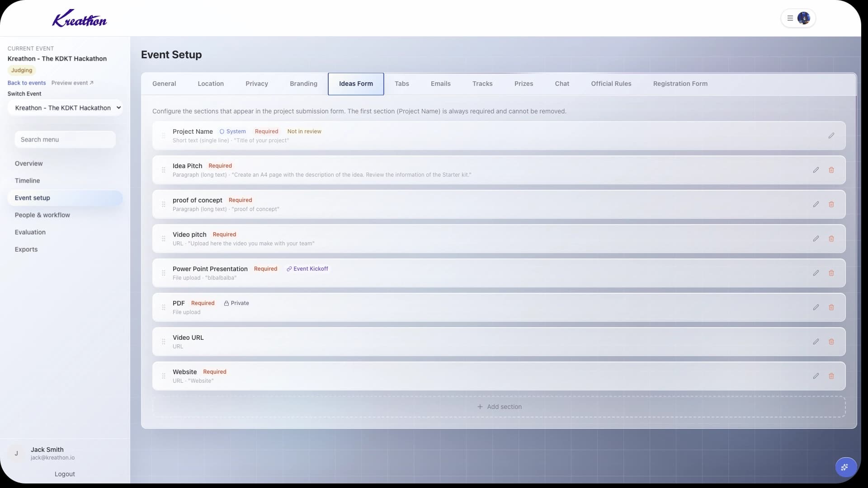
Task: Grab the Power Point Presentation drag handle
Action: (164, 273)
